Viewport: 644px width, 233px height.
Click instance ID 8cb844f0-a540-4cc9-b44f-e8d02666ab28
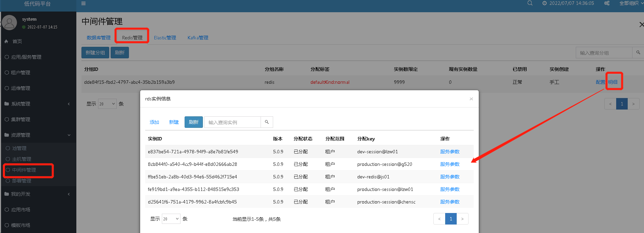click(x=192, y=164)
